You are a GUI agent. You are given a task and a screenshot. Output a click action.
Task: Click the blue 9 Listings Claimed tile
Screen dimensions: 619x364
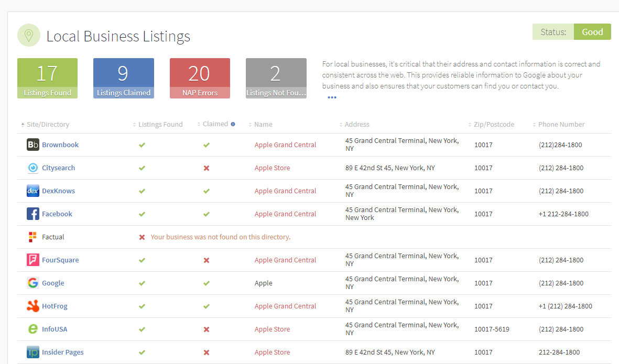pyautogui.click(x=124, y=78)
